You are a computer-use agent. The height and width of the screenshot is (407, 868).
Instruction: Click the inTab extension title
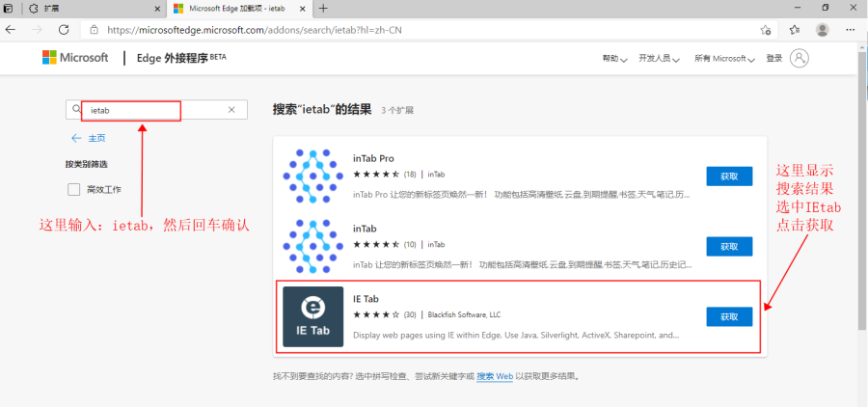pyautogui.click(x=365, y=229)
